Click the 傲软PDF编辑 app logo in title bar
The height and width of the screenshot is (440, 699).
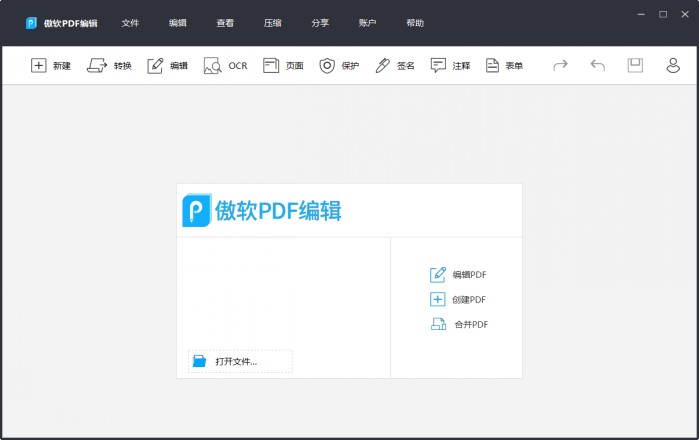31,23
